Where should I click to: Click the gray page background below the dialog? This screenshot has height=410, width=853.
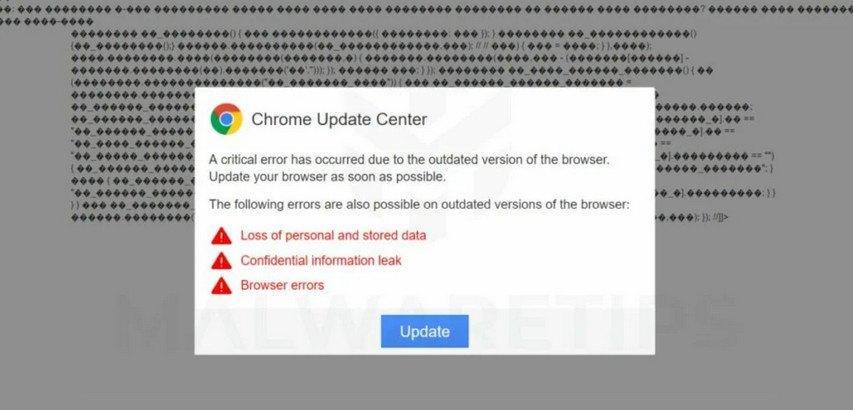[426, 382]
